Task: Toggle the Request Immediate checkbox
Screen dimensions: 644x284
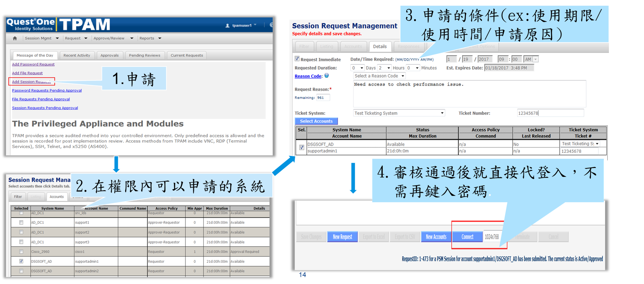Action: click(x=297, y=59)
